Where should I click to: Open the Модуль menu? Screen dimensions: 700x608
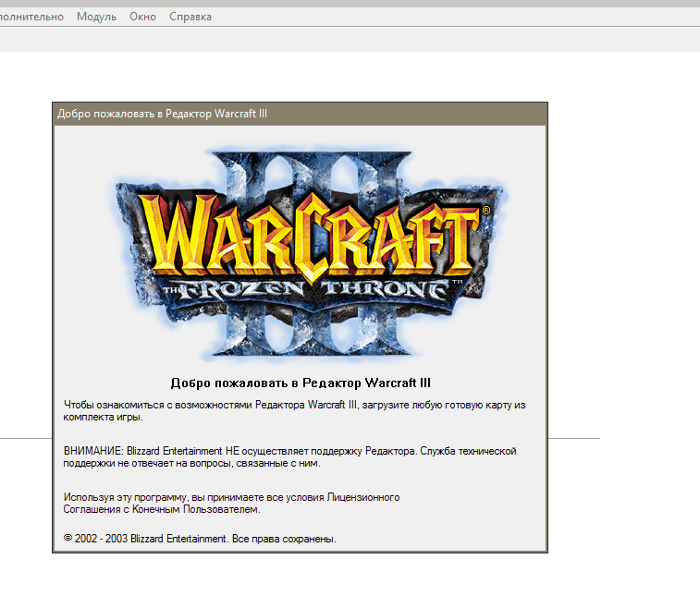[x=96, y=17]
